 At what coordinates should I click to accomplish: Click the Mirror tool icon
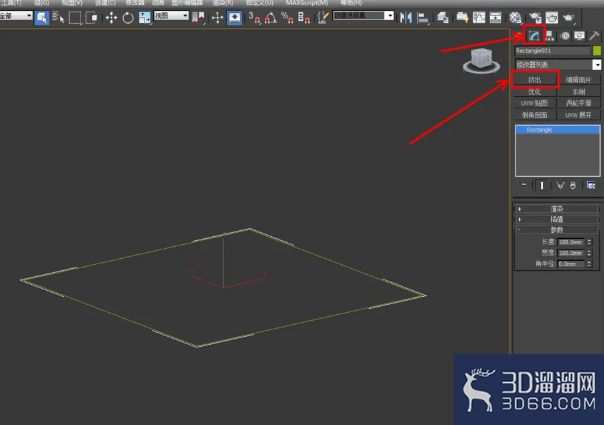(x=406, y=18)
